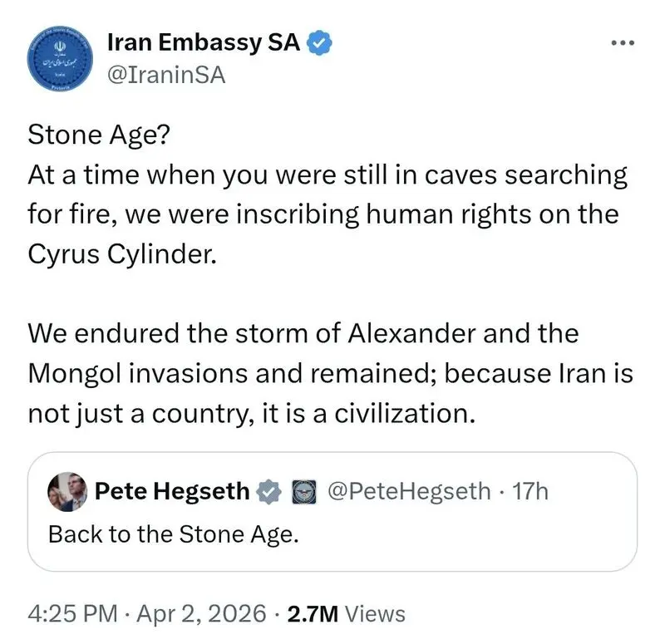This screenshot has width=665, height=644.
Task: Click empty space inside the quoted post card
Action: tap(482, 540)
